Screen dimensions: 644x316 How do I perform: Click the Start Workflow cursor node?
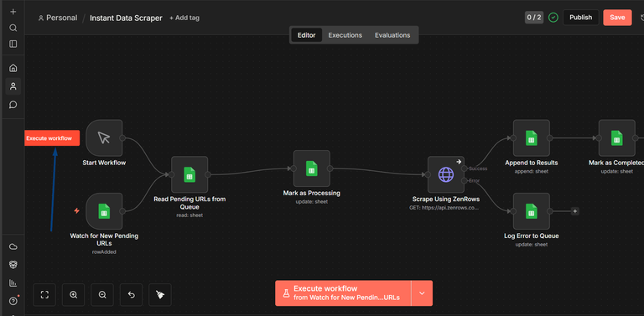click(104, 138)
